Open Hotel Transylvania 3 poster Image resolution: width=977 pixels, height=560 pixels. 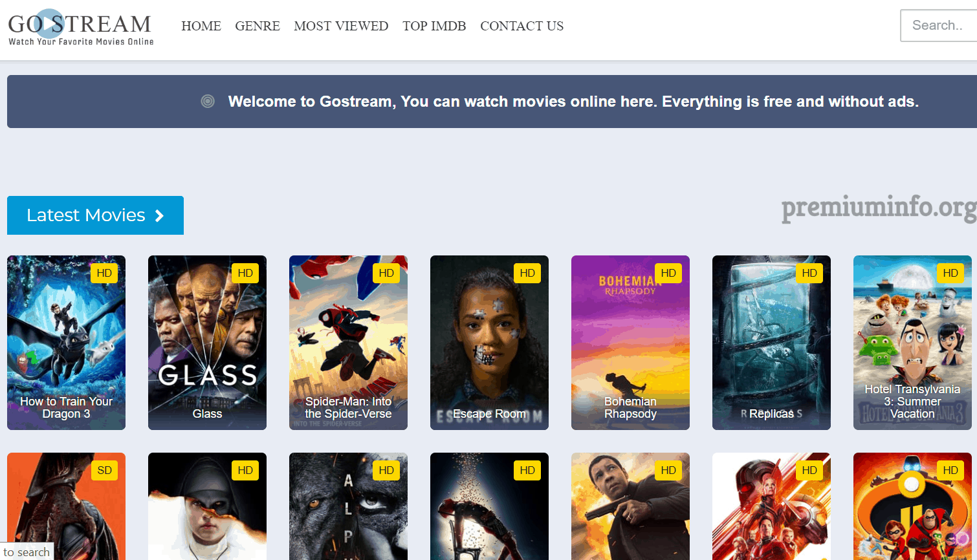(912, 343)
